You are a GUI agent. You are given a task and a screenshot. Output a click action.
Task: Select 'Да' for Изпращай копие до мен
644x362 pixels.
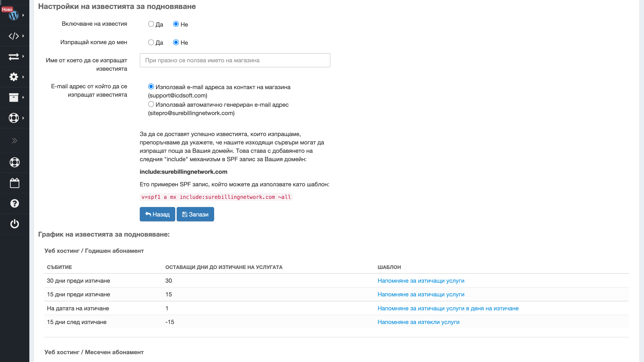151,42
